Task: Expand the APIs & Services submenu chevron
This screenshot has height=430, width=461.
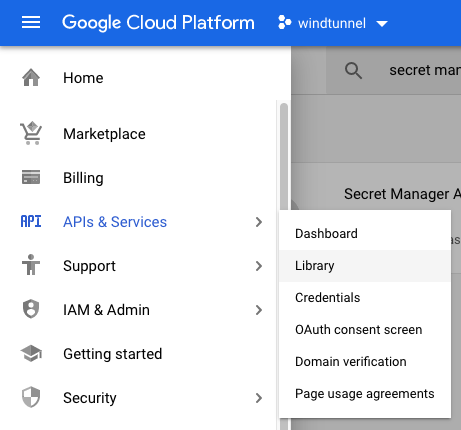Action: (259, 222)
